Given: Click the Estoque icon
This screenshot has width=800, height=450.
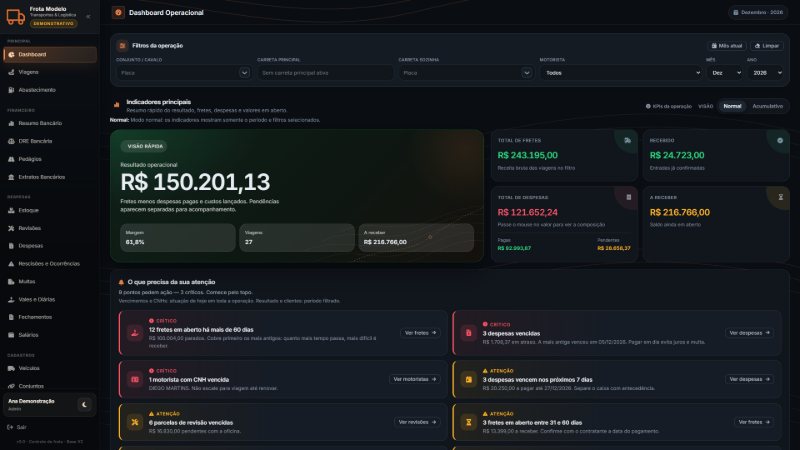Looking at the screenshot, I should 11,210.
